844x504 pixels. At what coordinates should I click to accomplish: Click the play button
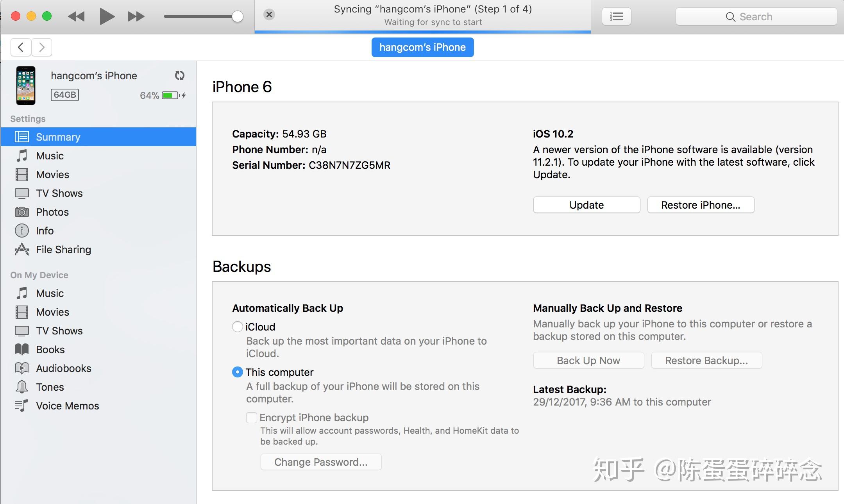(107, 16)
